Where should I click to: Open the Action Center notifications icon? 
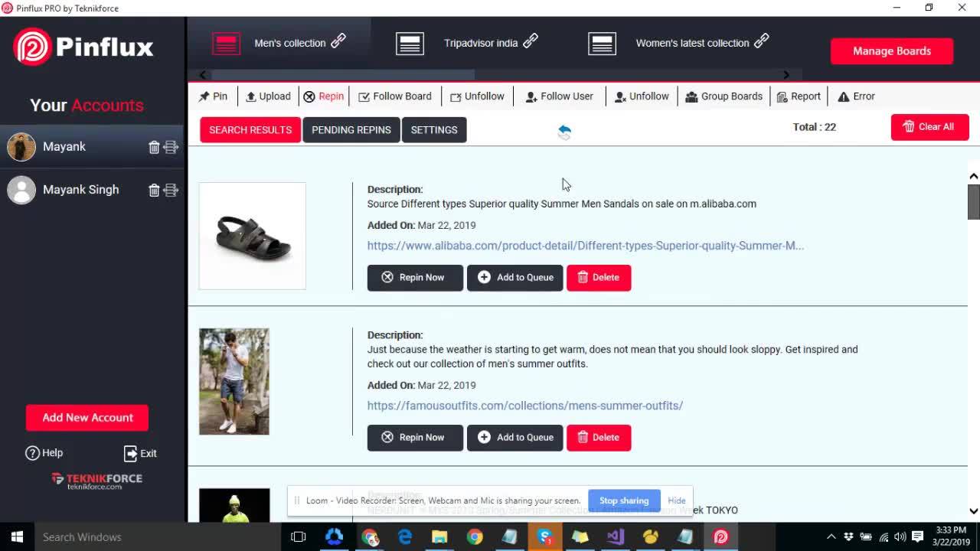pos(918,537)
